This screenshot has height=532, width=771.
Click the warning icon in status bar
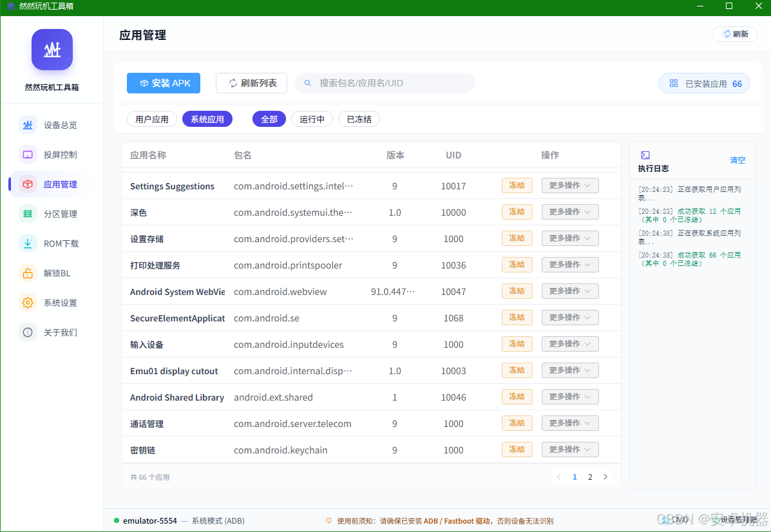click(x=328, y=520)
